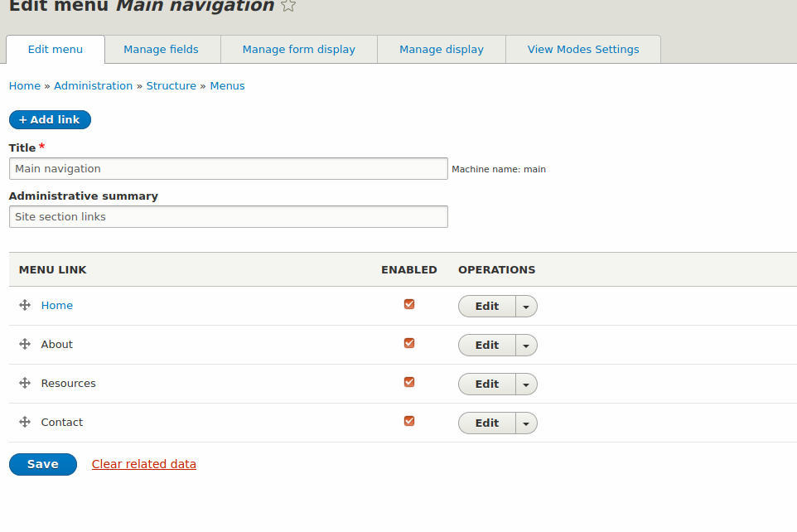Save the menu changes

[x=43, y=464]
